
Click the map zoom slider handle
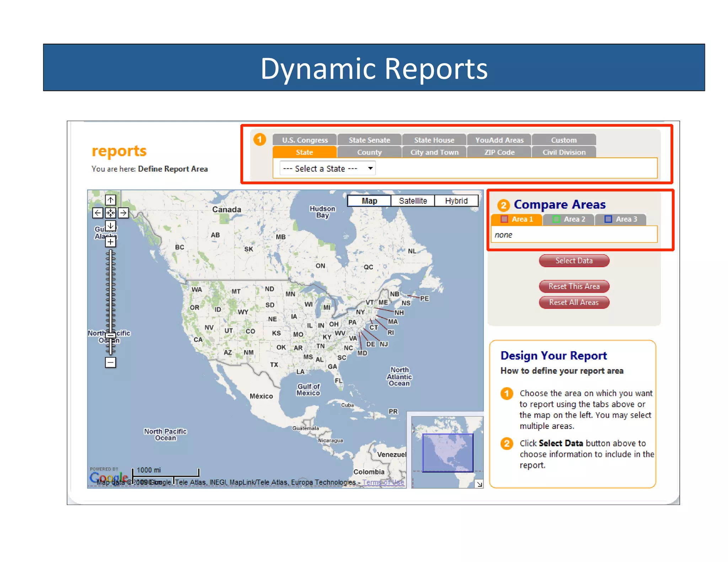pyautogui.click(x=111, y=335)
